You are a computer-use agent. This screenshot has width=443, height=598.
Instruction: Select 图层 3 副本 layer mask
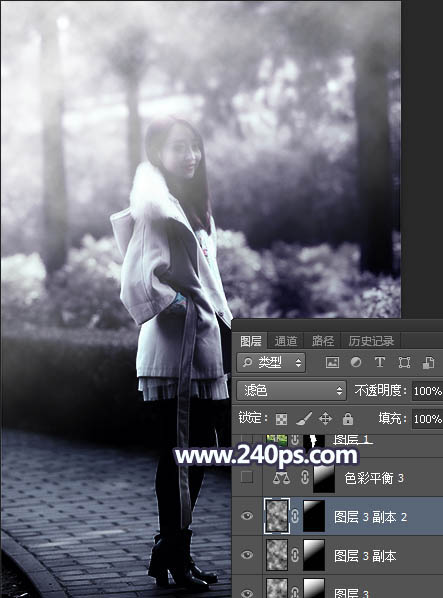tap(314, 555)
